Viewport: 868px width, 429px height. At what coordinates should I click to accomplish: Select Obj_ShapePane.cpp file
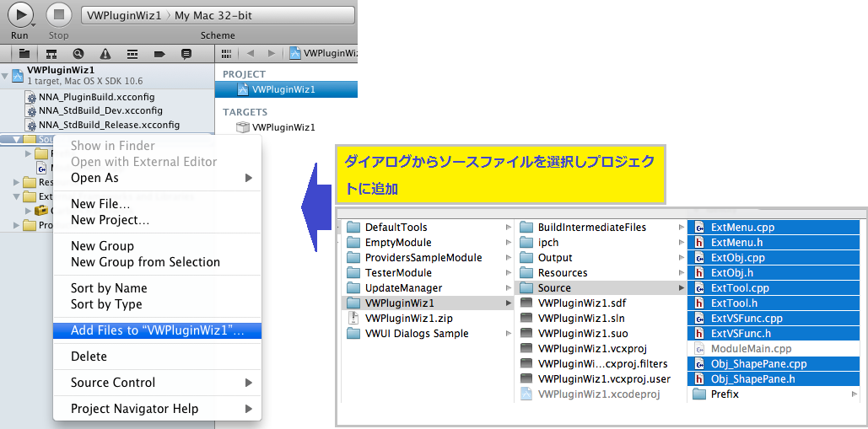click(774, 364)
